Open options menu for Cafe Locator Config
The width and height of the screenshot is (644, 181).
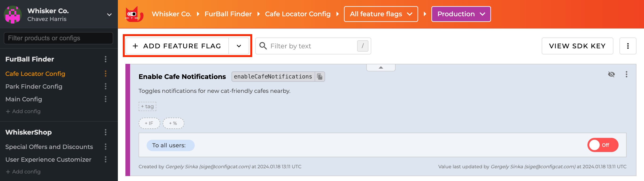pos(106,74)
